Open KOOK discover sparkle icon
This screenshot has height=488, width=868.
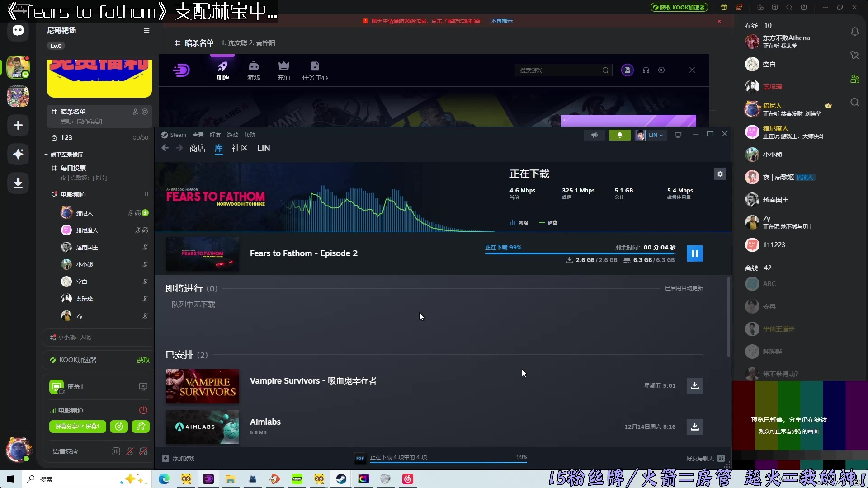(x=18, y=154)
